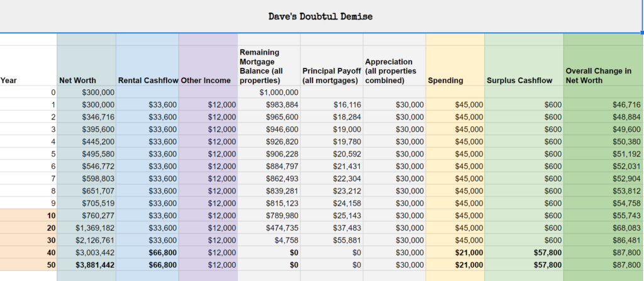Click the Principal Payoff header cell
This screenshot has width=644, height=281.
[331, 75]
